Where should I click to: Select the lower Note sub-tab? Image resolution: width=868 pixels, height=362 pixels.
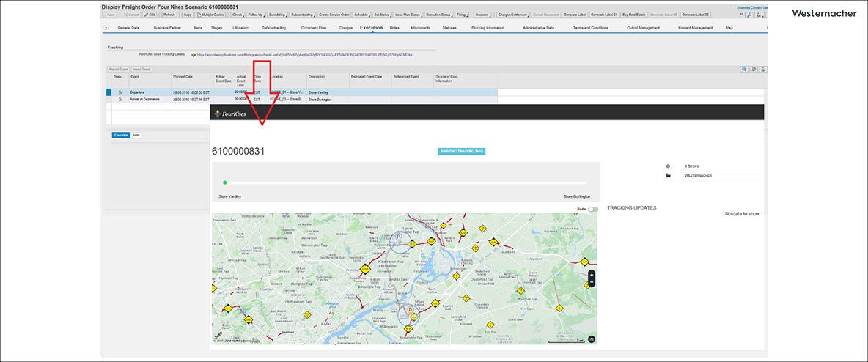tap(136, 135)
